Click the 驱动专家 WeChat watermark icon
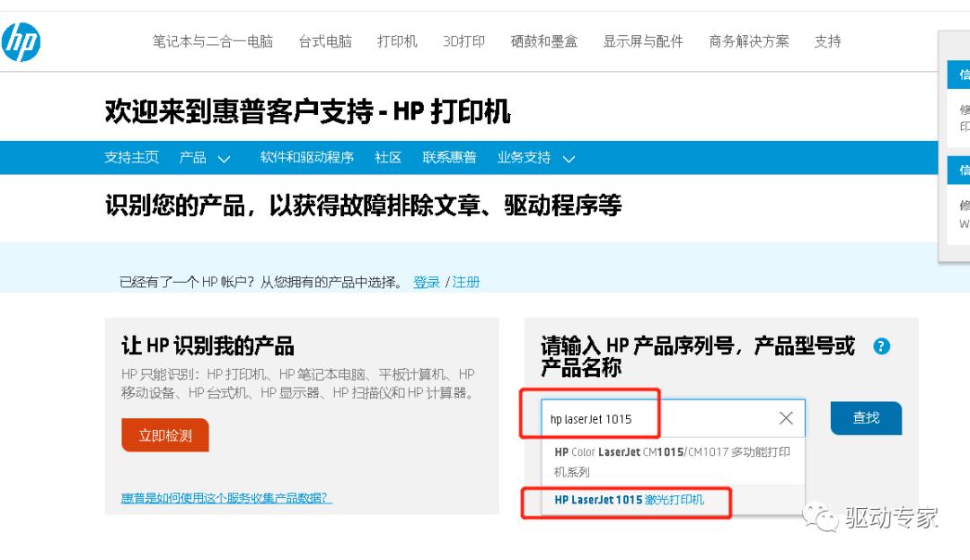Viewport: 970px width, 560px height. click(x=821, y=518)
